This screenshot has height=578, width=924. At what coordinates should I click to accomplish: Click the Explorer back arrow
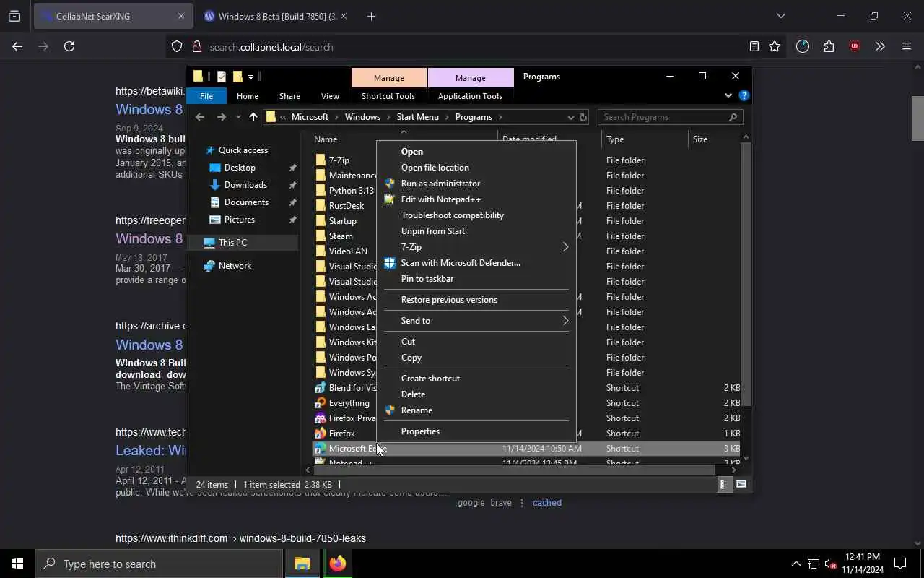[200, 117]
